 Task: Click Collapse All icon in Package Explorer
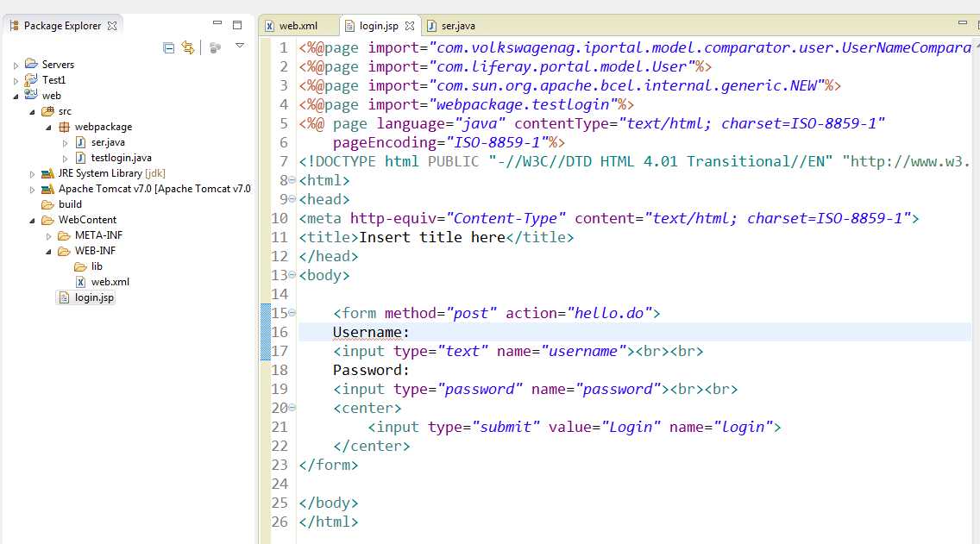coord(169,47)
